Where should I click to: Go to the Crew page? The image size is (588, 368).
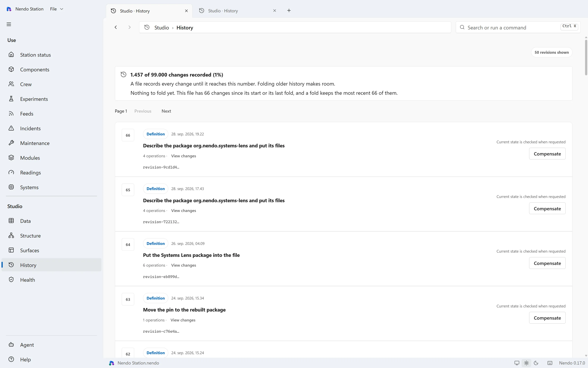click(x=51, y=84)
